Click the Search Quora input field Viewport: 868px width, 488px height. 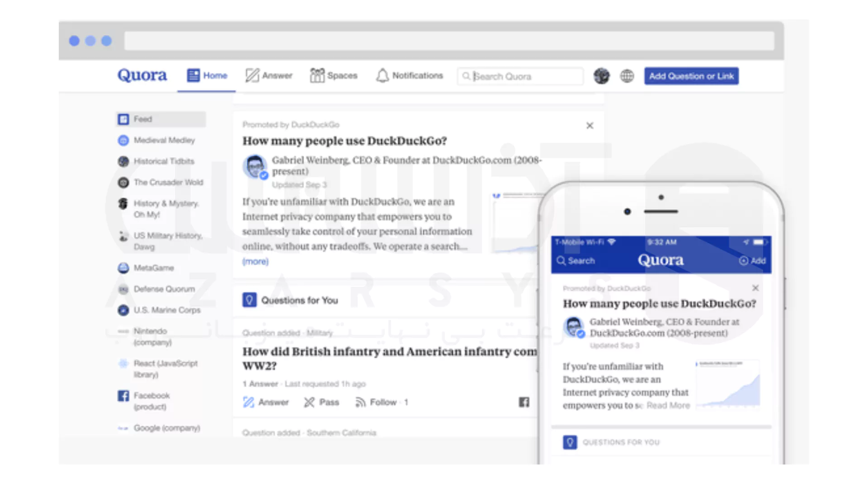520,76
